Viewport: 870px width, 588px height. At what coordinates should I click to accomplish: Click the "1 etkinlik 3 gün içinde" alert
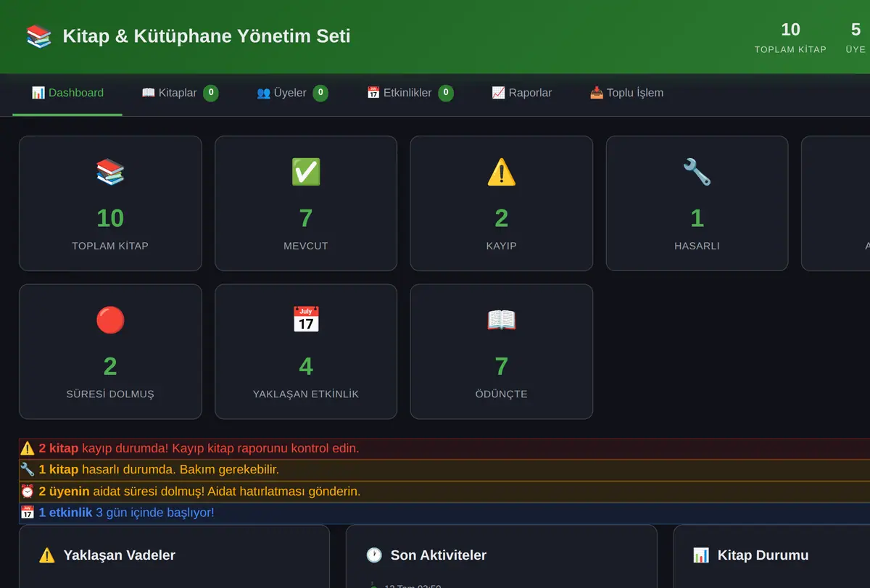444,513
